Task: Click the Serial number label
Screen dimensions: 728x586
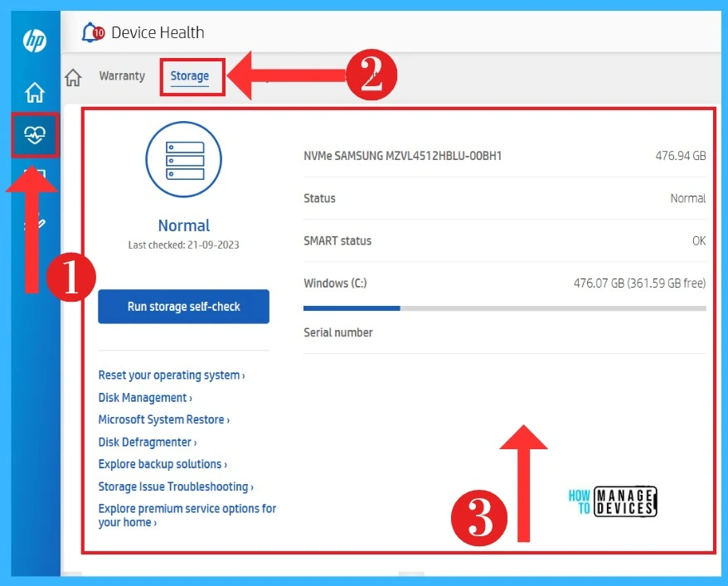Action: point(338,332)
